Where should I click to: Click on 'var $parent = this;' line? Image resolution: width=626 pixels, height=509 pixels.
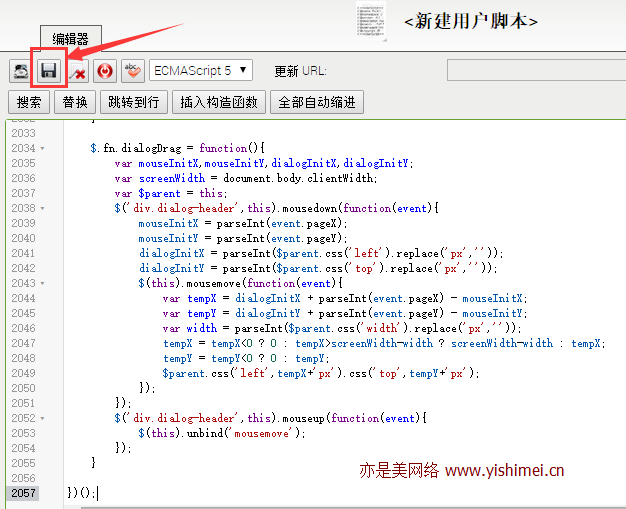coord(170,193)
